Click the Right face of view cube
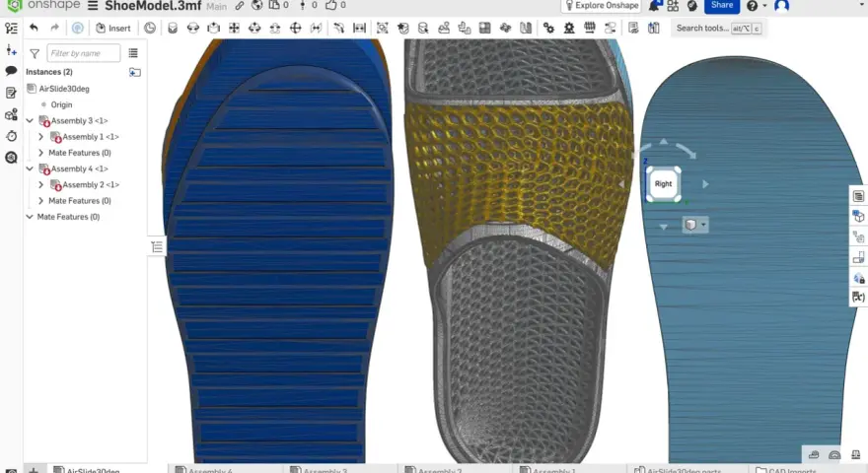Viewport: 868px width, 473px height. click(x=663, y=183)
